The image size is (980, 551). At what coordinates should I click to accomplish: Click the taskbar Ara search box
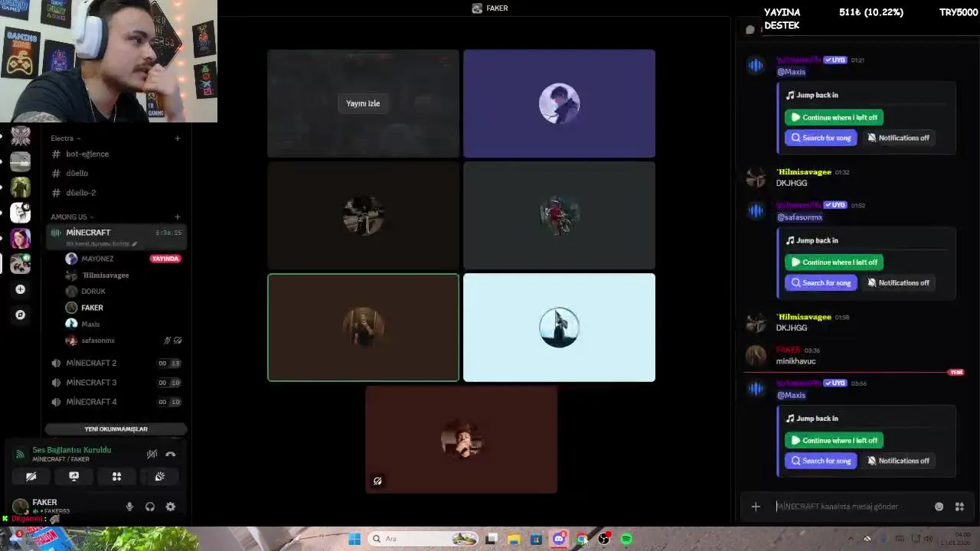423,539
